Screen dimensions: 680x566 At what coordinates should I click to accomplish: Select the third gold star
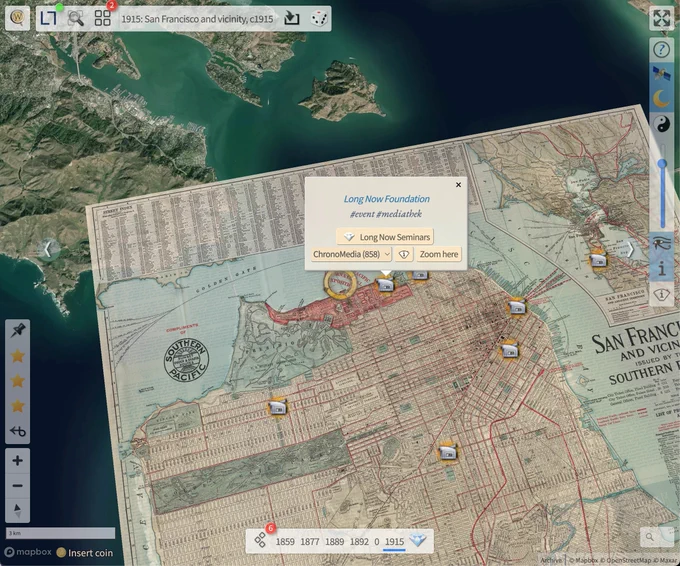coord(17,406)
